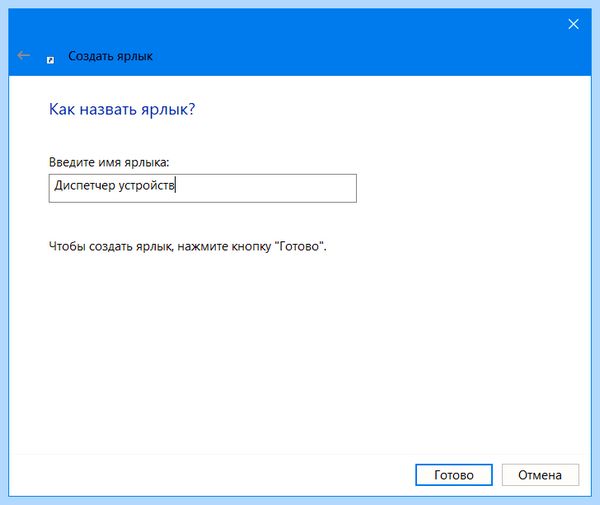
Task: Click the Готово button
Action: click(454, 475)
